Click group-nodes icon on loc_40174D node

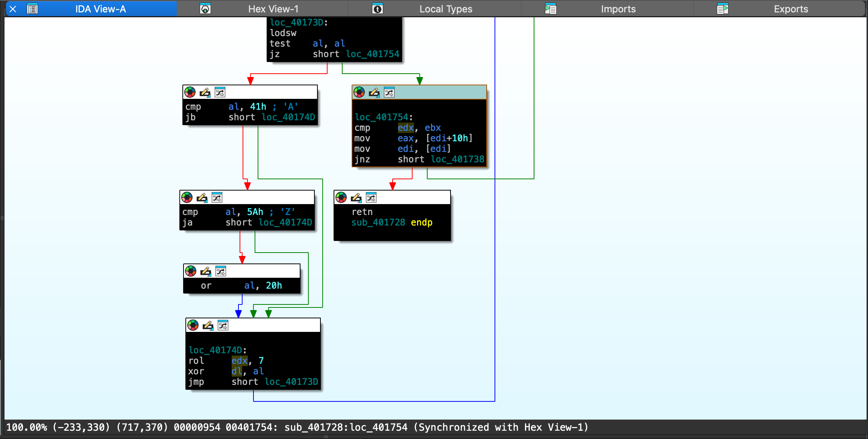(x=223, y=325)
